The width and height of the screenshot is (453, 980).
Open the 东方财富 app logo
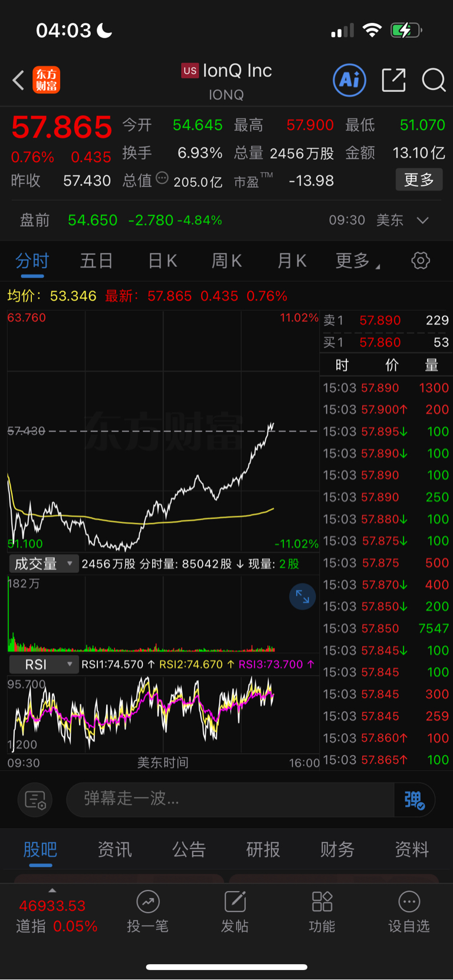tap(47, 80)
